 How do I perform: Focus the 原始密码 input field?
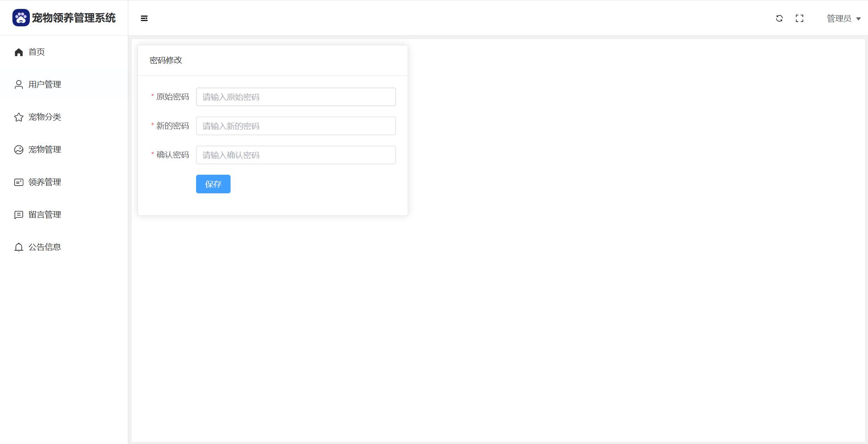296,97
